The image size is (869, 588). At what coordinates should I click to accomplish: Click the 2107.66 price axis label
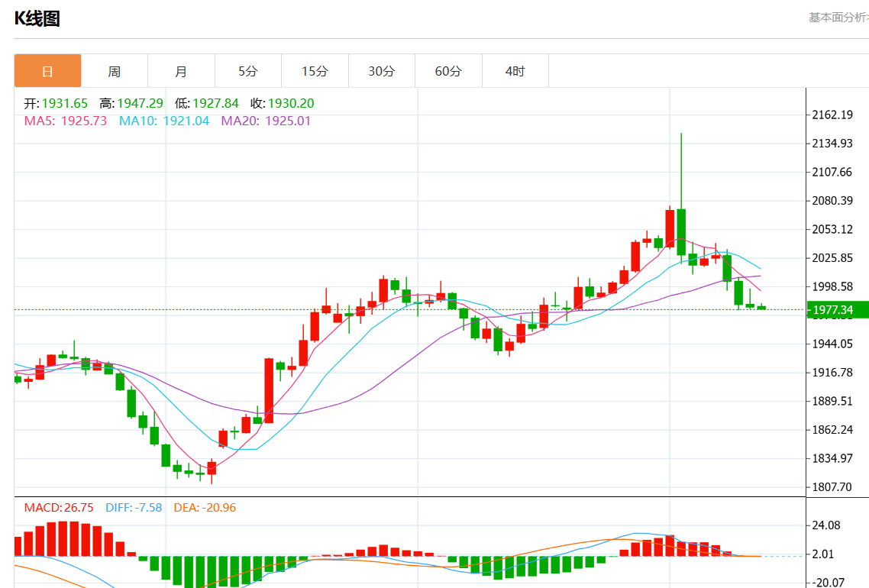tap(832, 172)
